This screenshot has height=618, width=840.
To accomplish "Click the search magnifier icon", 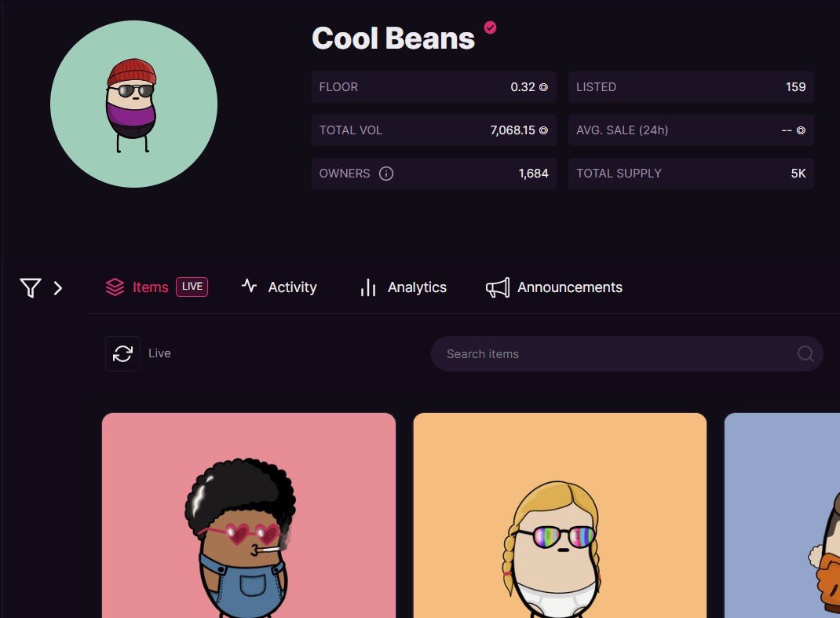I will tap(805, 353).
